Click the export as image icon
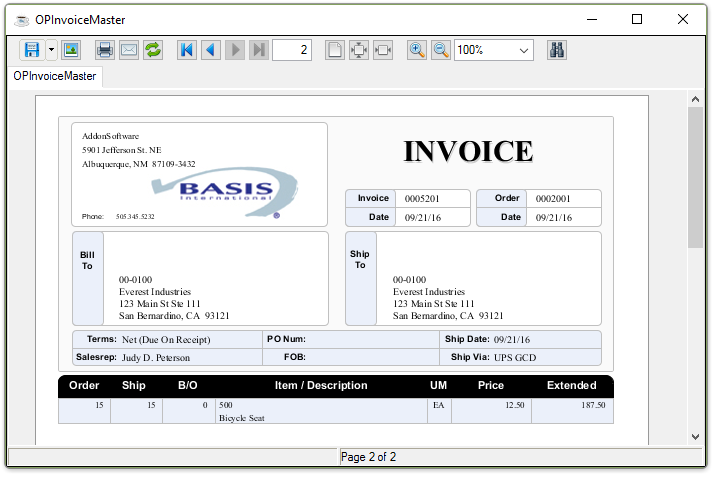This screenshot has width=716, height=477. click(71, 50)
